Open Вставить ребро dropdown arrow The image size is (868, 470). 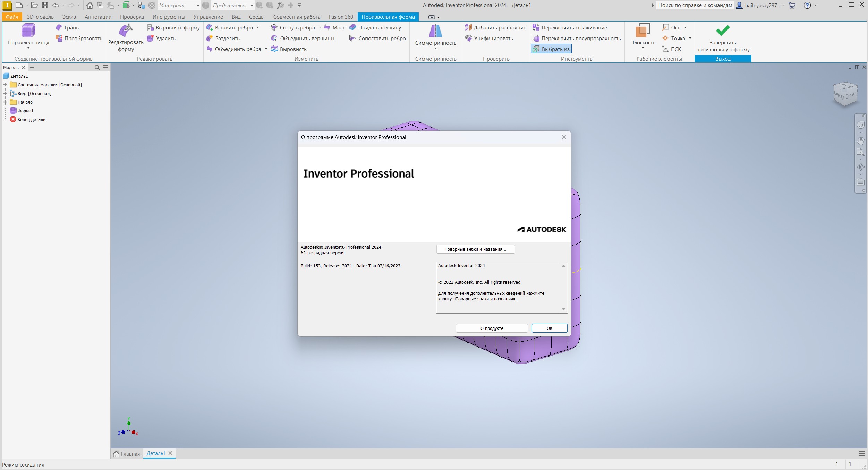[258, 27]
